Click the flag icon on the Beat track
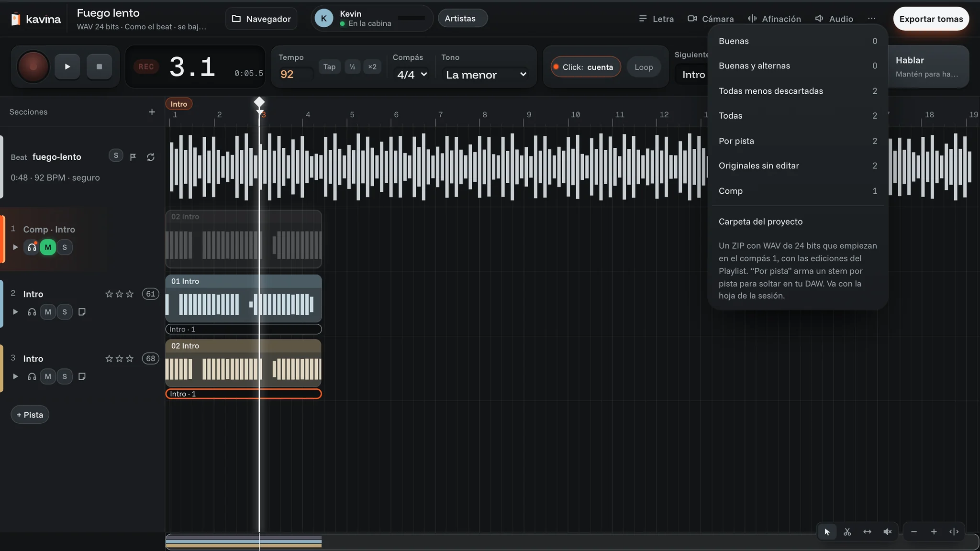Viewport: 980px width, 551px height. [x=133, y=157]
